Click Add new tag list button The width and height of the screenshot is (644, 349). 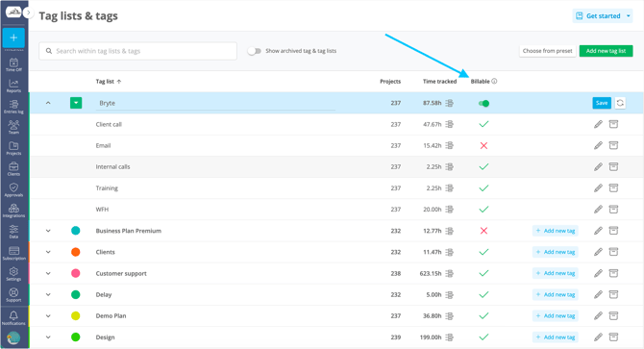pos(606,51)
